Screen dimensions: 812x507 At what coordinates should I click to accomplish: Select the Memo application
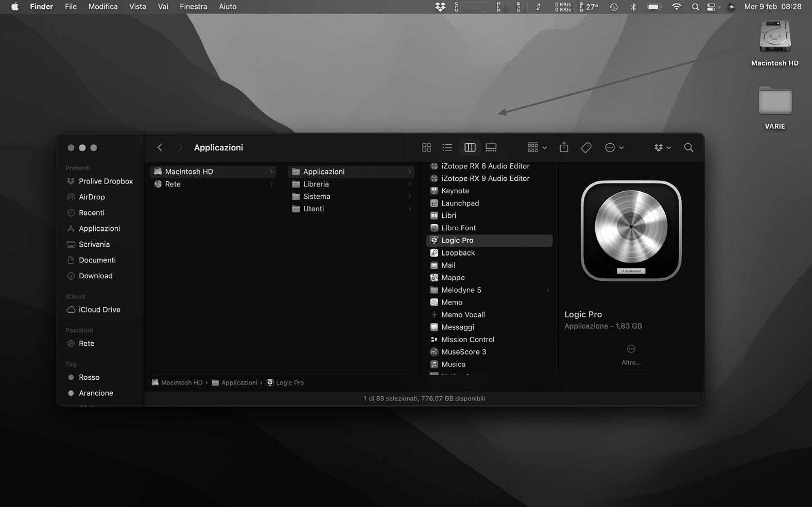[489, 302]
